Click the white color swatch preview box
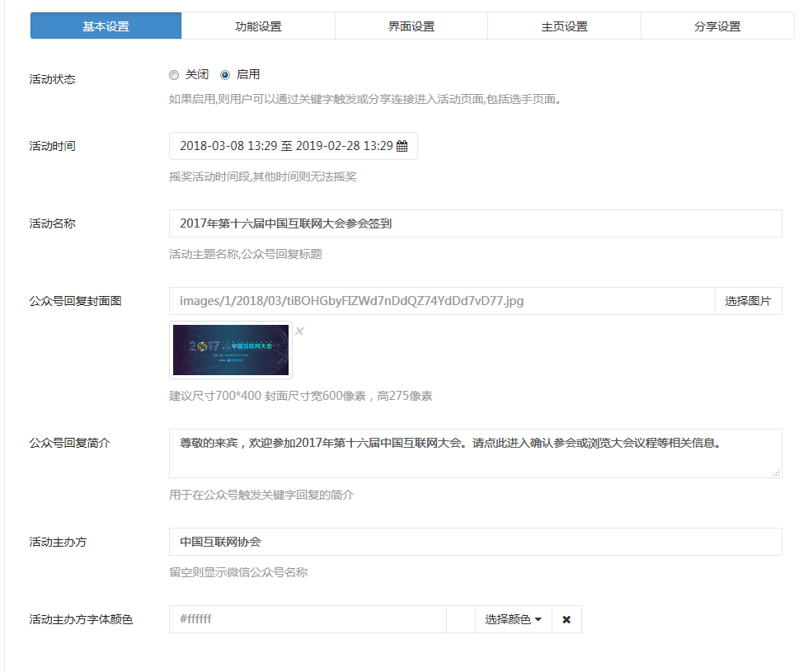The height and width of the screenshot is (672, 808). [x=460, y=620]
